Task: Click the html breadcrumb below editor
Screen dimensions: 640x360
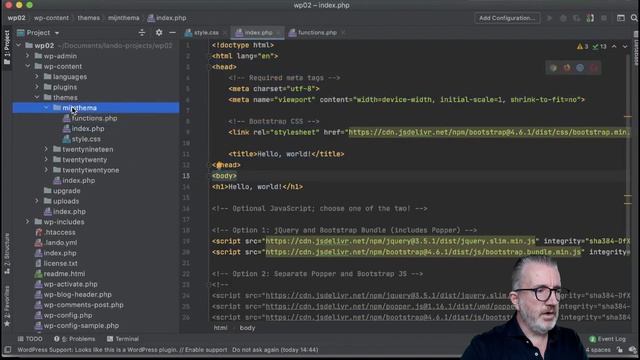Action: (x=220, y=328)
